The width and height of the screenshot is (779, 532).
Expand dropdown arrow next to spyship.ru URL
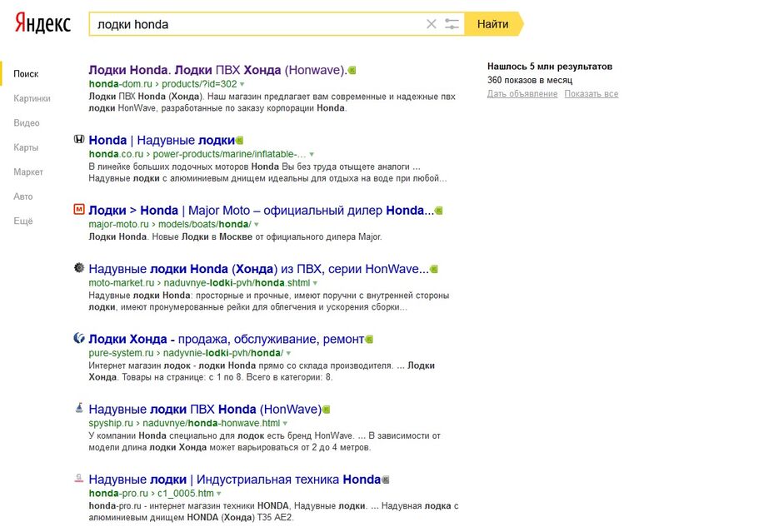(285, 424)
